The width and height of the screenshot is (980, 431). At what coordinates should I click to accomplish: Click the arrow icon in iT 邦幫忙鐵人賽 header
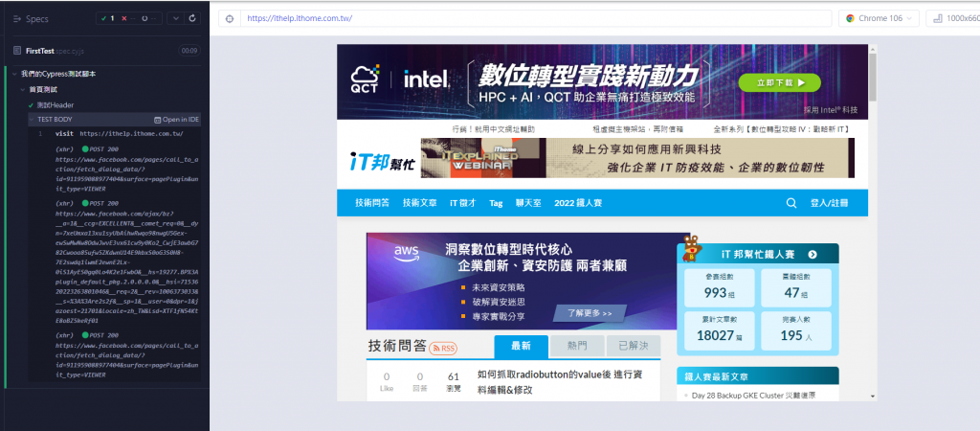[x=812, y=255]
